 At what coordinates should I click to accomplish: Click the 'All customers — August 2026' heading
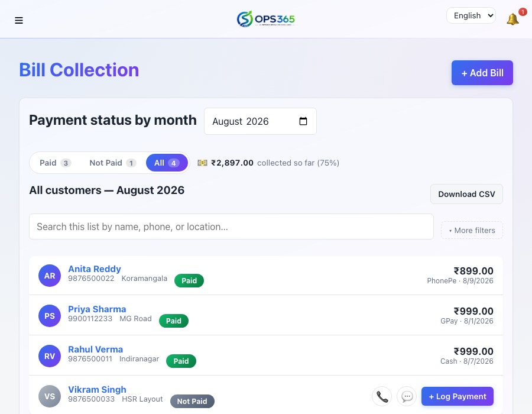click(106, 190)
